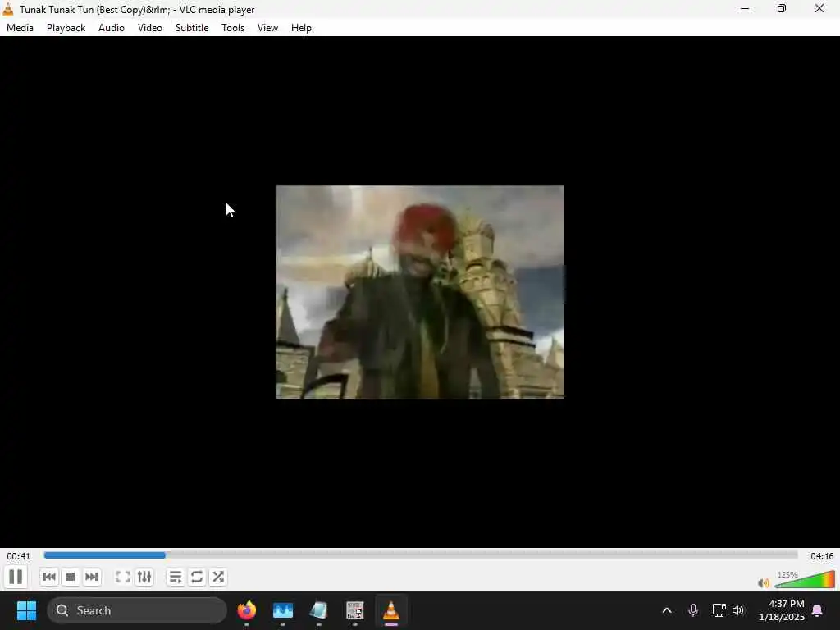Open Firefox from the taskbar
The height and width of the screenshot is (630, 840).
[x=246, y=610]
